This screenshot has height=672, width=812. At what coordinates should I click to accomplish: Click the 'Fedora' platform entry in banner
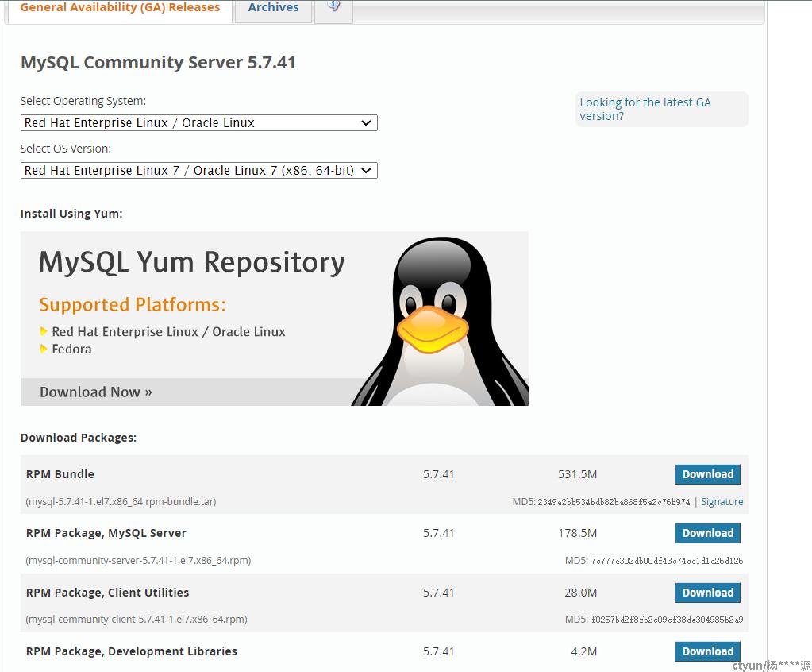[71, 350]
